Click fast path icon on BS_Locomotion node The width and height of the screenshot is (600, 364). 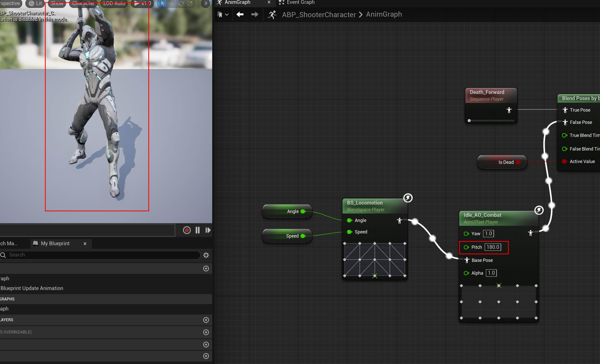408,198
